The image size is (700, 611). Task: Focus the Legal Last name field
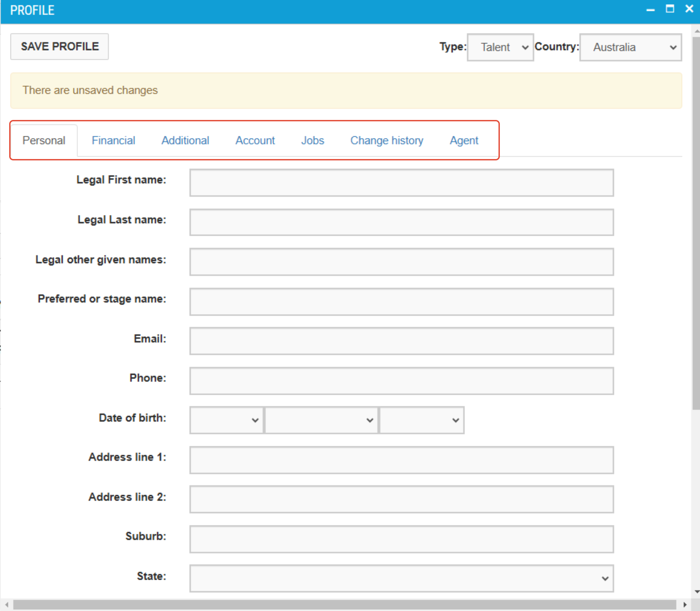click(401, 222)
